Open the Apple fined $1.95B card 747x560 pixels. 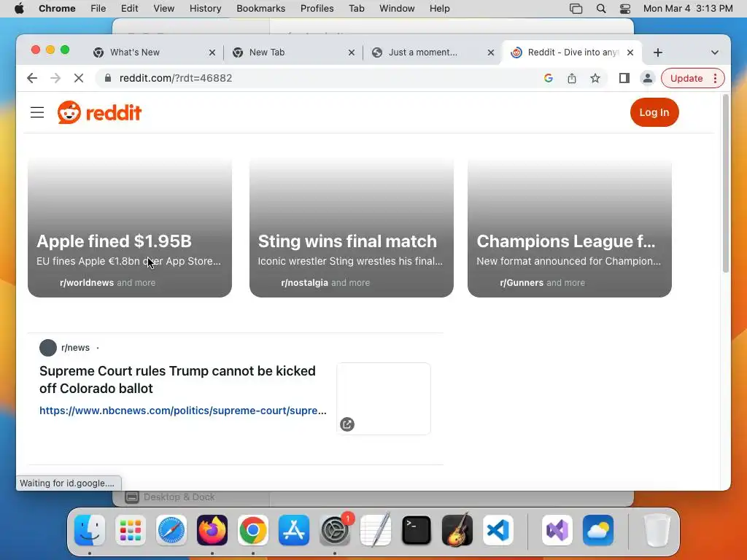click(x=130, y=227)
